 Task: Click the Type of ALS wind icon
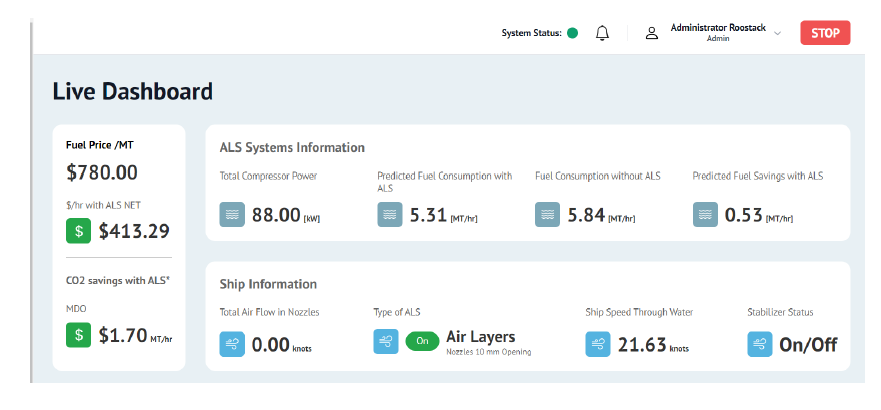(386, 341)
